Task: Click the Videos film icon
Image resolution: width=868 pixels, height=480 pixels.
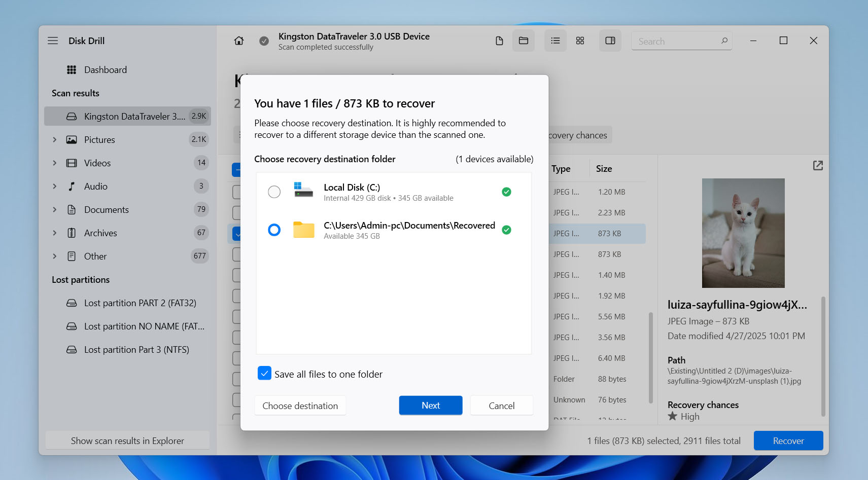Action: [x=72, y=163]
